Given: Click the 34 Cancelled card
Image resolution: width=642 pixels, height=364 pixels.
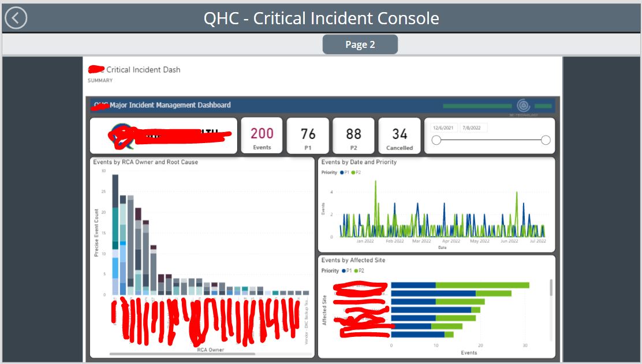Looking at the screenshot, I should tap(399, 135).
